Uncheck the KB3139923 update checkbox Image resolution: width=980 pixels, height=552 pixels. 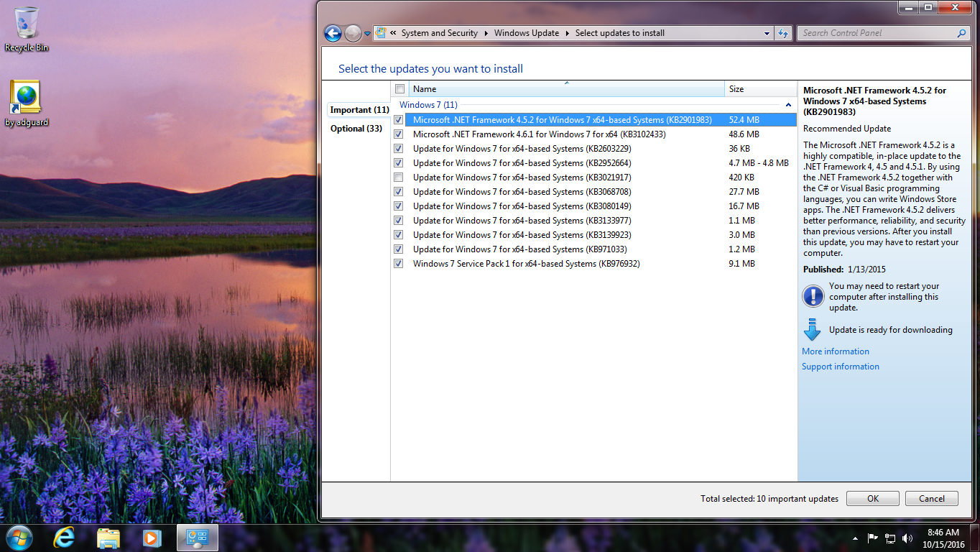click(x=399, y=235)
